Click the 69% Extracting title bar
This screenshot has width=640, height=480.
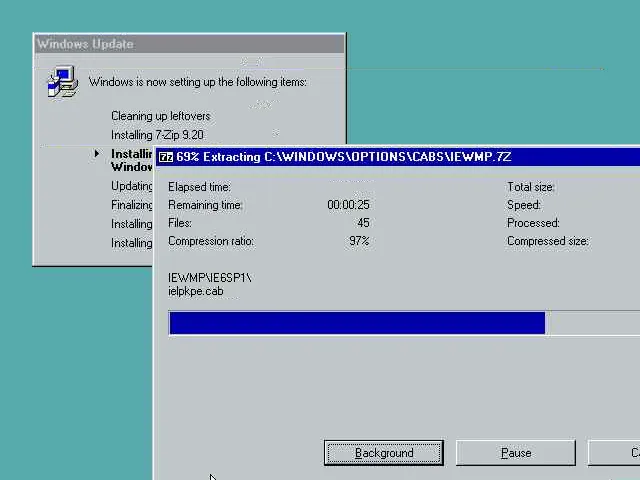pos(398,157)
